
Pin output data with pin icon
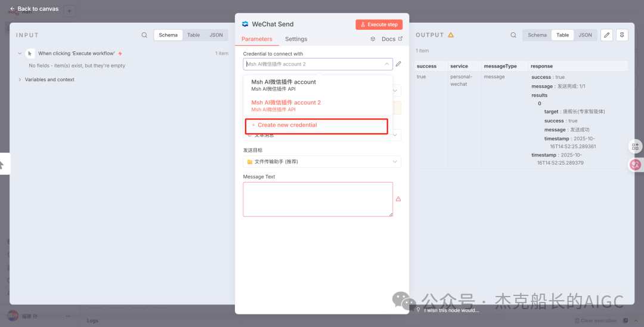tap(622, 35)
